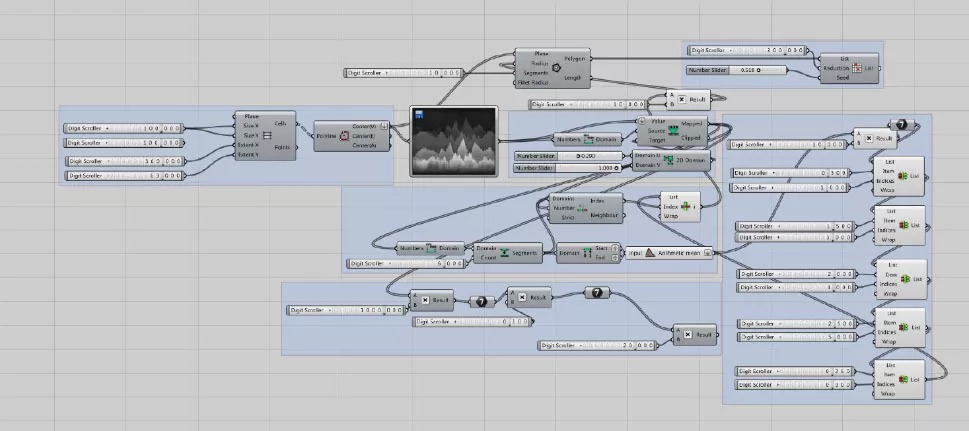
Task: Click the Polygon component icon
Action: [556, 69]
